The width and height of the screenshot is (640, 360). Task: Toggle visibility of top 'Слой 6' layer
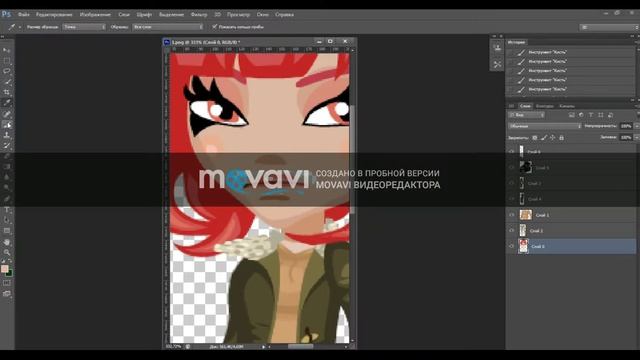511,151
